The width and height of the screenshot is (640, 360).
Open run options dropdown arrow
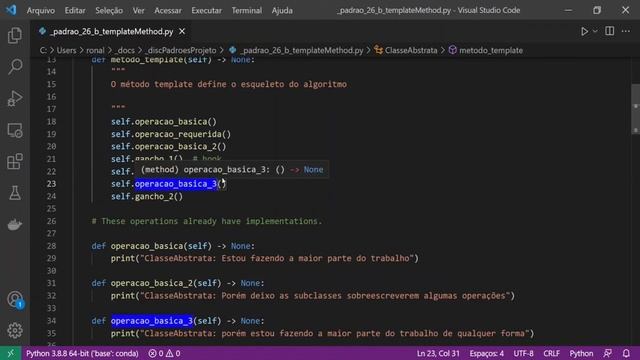pos(595,31)
